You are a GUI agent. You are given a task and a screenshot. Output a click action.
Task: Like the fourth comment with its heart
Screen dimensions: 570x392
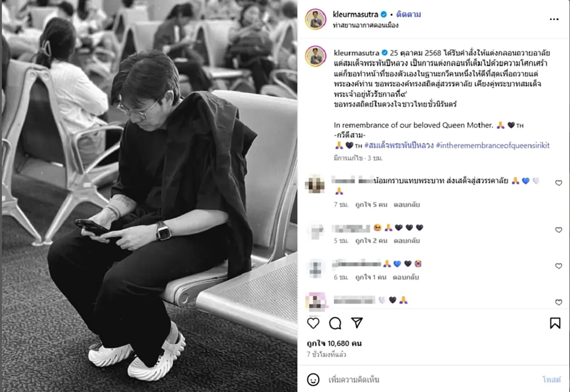(559, 302)
